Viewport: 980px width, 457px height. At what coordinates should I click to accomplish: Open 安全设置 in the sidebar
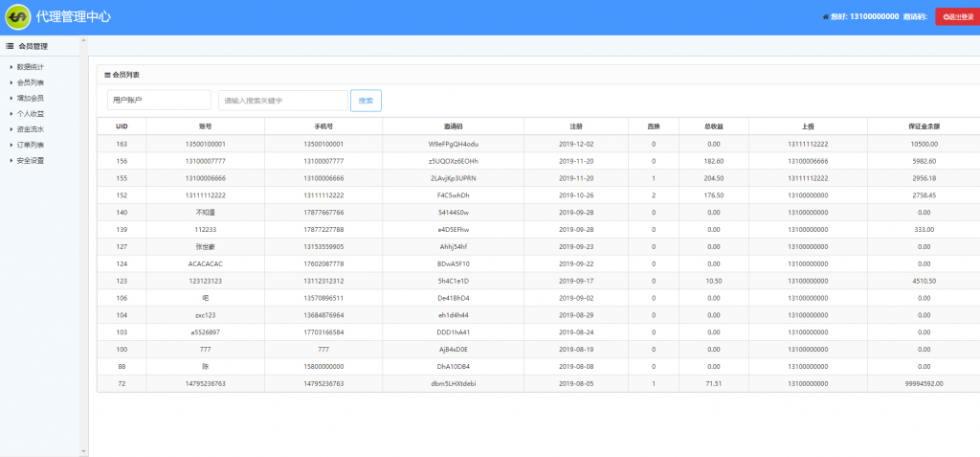[31, 160]
